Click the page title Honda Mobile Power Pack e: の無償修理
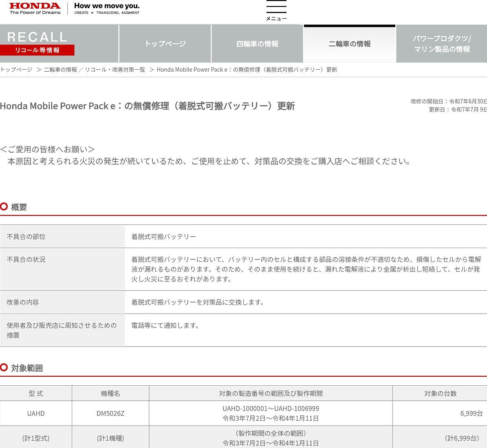 coord(147,106)
